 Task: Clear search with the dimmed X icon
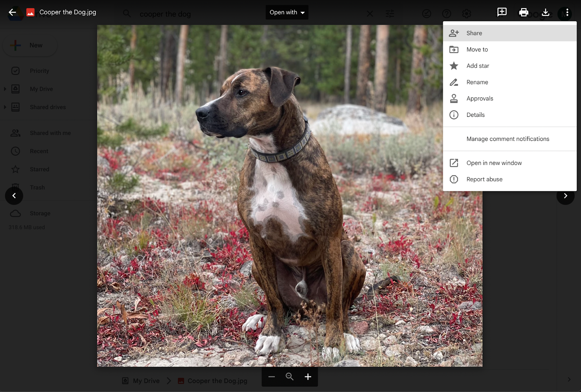370,14
